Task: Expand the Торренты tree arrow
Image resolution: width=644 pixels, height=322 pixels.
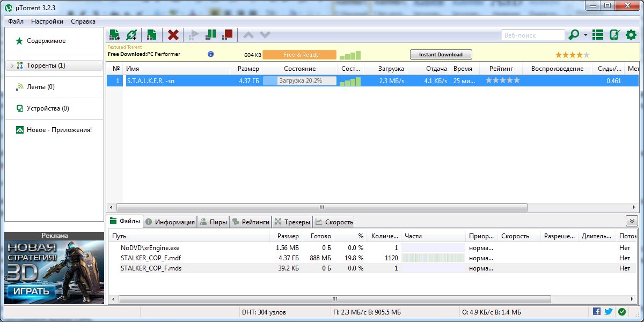Action: (x=12, y=65)
